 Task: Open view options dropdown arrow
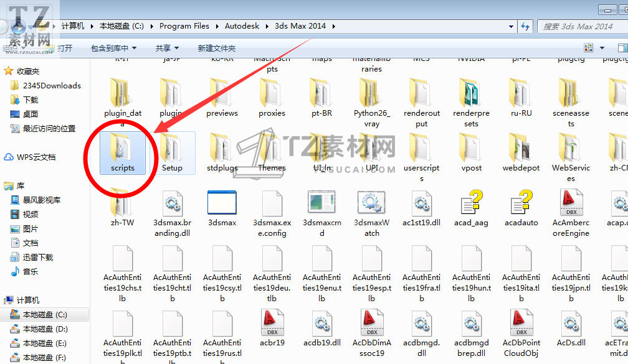pyautogui.click(x=602, y=48)
